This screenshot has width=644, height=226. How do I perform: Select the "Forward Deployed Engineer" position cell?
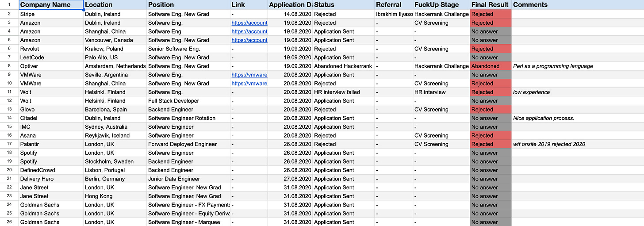click(188, 144)
